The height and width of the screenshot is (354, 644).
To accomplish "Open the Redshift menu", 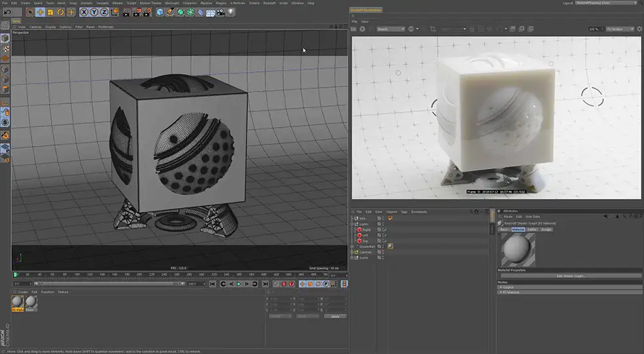I will click(269, 3).
